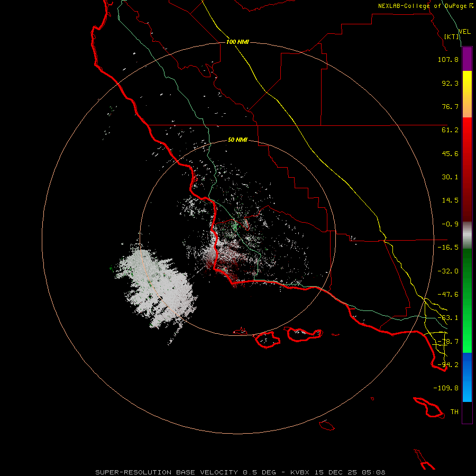Image resolution: width=476 pixels, height=476 pixels.
Task: Click the 14.5 scale value
Action: [450, 200]
